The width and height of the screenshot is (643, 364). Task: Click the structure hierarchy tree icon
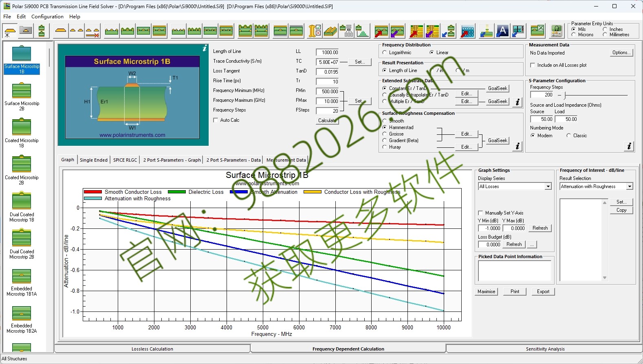pyautogui.click(x=346, y=31)
